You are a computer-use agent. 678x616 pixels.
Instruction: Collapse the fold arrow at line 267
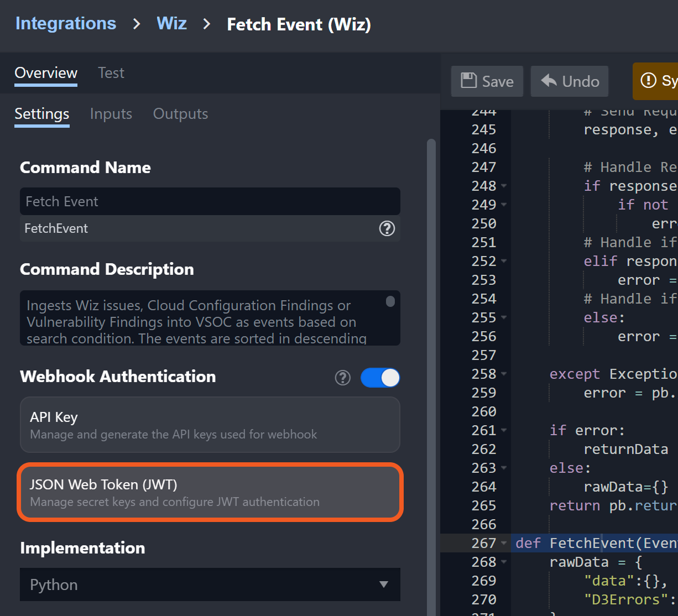(504, 544)
